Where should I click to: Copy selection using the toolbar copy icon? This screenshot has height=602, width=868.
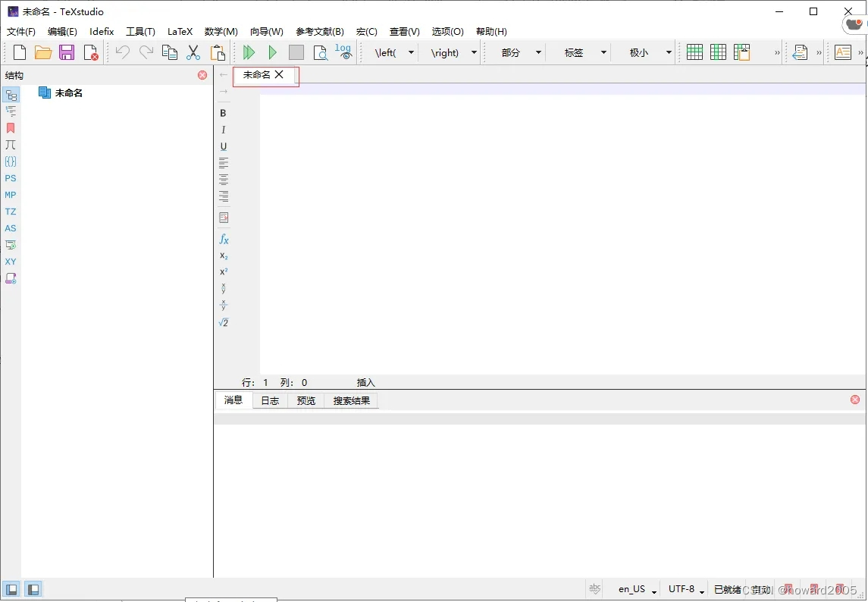169,52
